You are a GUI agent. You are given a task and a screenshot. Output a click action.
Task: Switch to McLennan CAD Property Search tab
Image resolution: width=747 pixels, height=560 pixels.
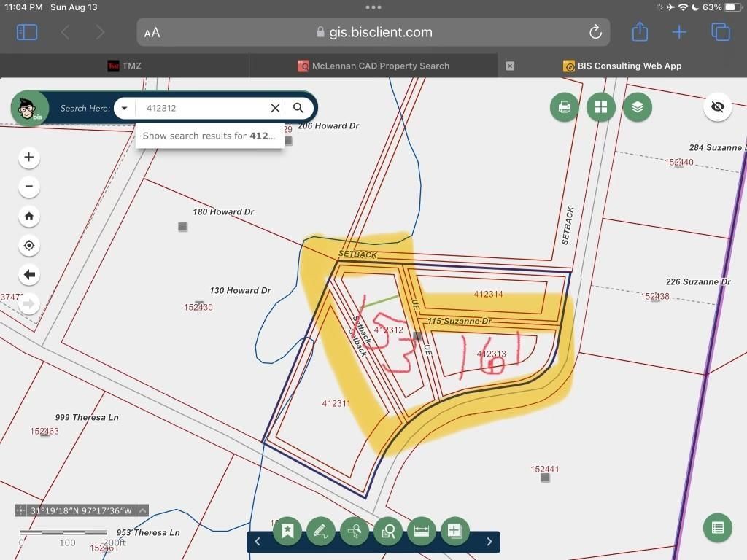tap(373, 66)
